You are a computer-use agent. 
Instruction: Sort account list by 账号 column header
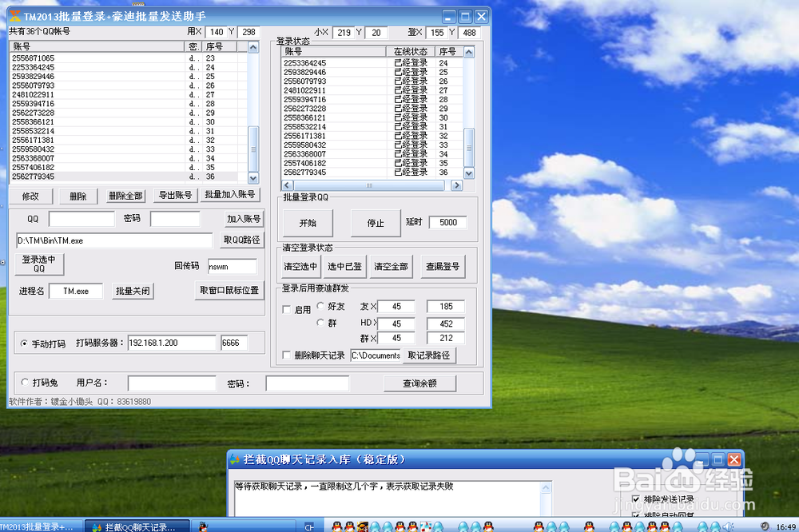tap(97, 46)
